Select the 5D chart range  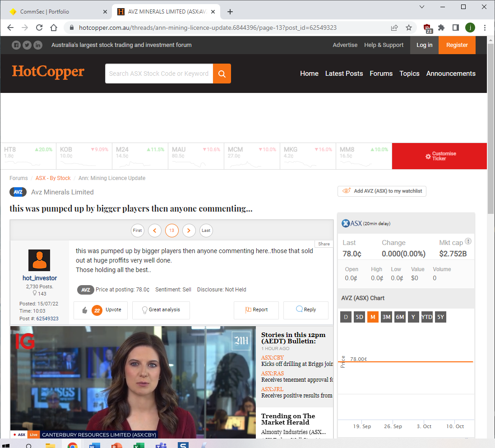click(359, 317)
